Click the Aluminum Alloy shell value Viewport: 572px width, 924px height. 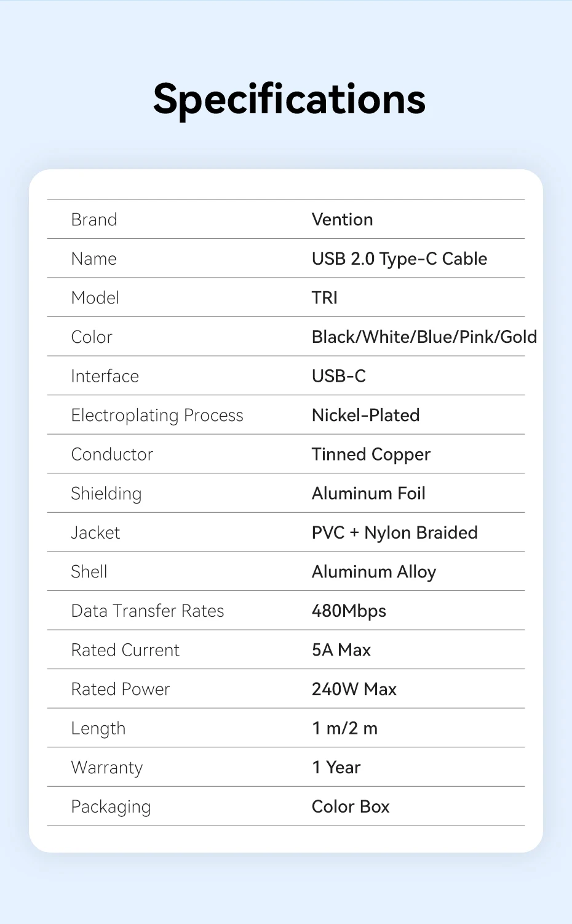point(374,572)
